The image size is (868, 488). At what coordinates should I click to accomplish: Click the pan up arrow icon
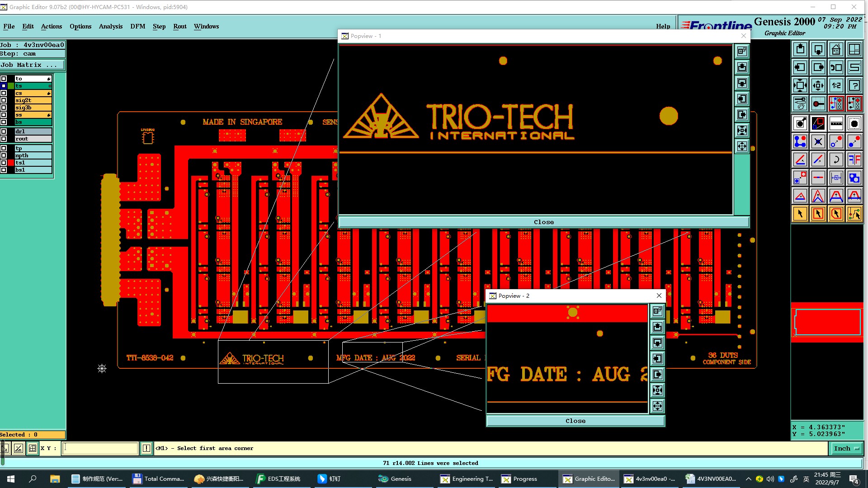tap(800, 49)
